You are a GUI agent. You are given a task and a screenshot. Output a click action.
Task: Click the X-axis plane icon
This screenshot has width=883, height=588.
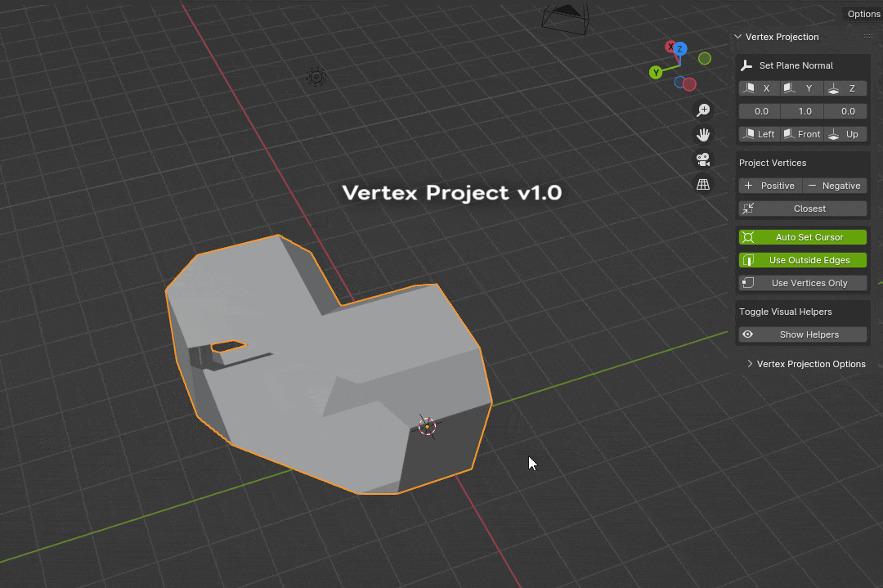pos(749,88)
